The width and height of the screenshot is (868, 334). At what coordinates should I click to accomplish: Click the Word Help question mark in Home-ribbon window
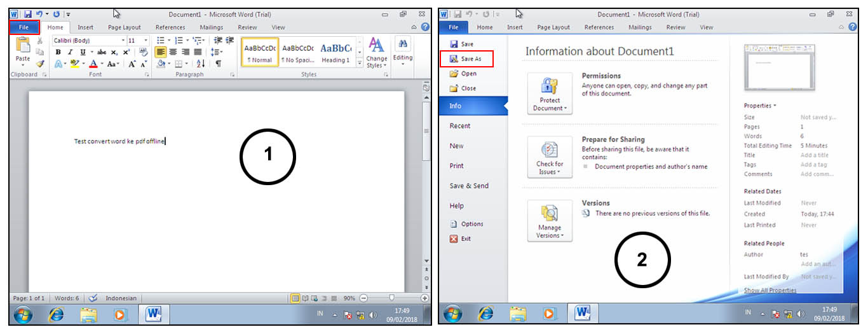click(x=425, y=27)
